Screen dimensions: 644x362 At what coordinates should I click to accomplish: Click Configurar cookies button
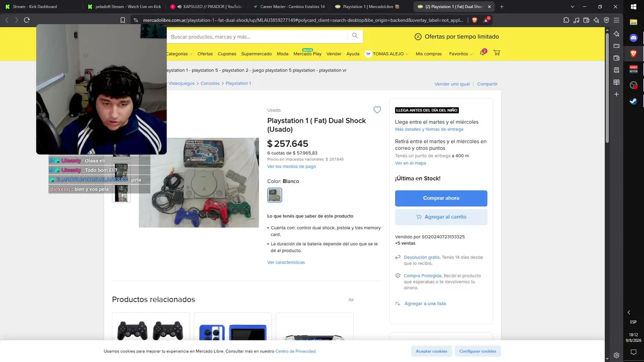tap(477, 351)
